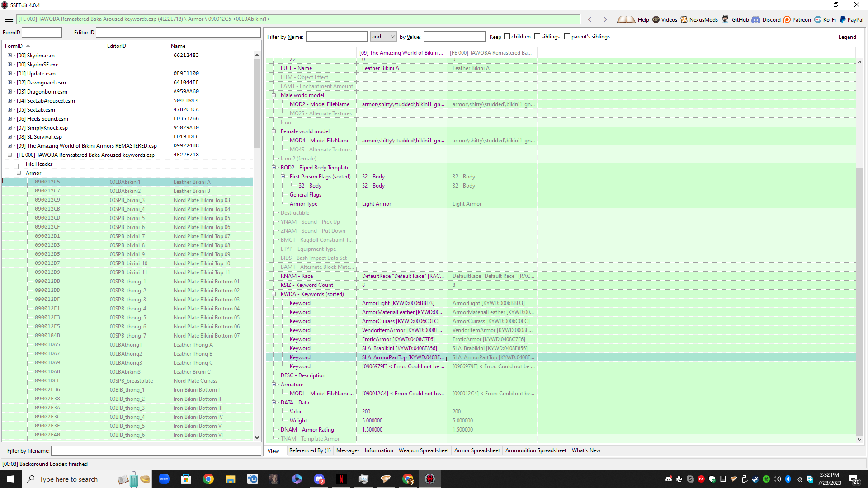Enable the Keep children checkbox
The height and width of the screenshot is (488, 868).
507,37
